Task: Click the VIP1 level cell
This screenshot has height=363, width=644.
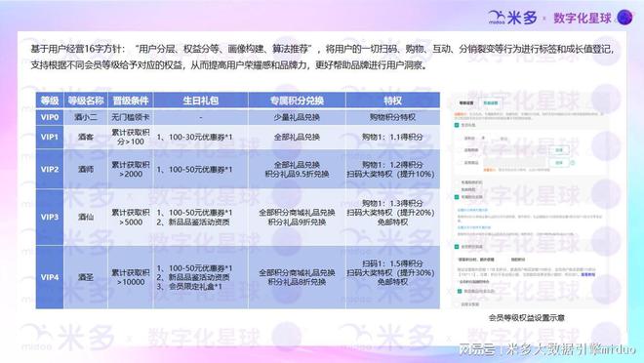Action: pyautogui.click(x=50, y=138)
